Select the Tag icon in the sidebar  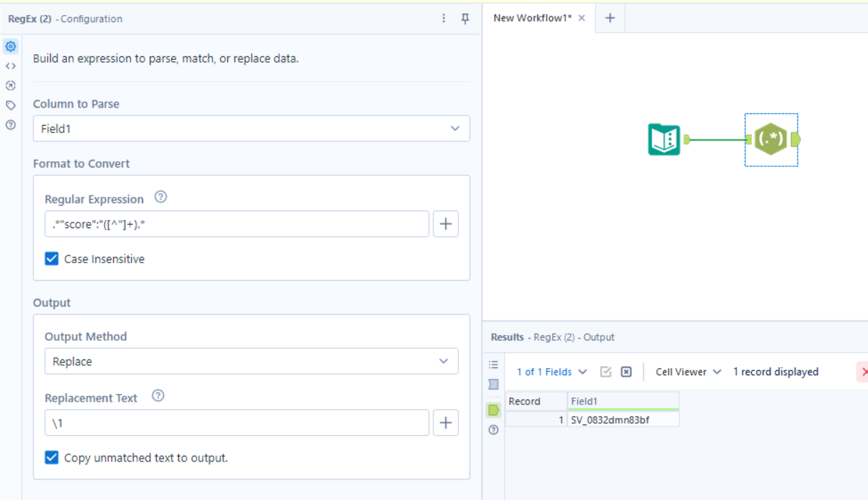point(10,105)
